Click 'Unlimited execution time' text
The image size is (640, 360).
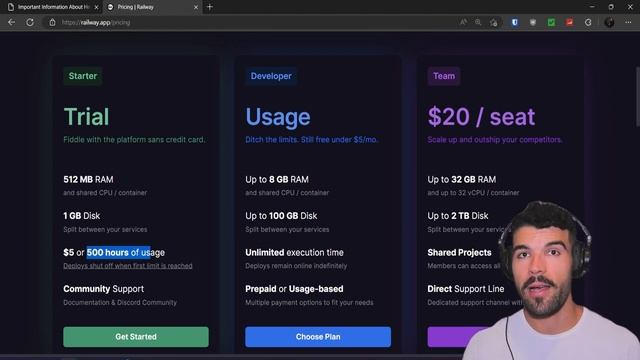(294, 253)
